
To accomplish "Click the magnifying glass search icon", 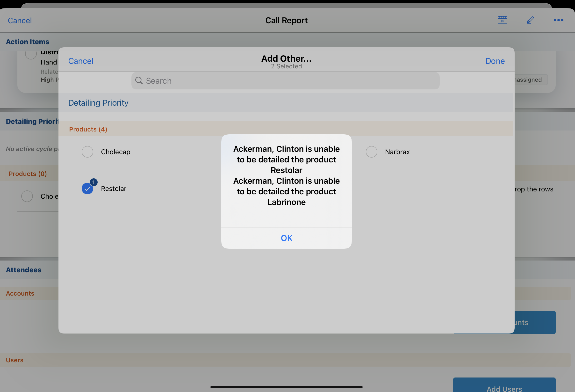I will (x=139, y=81).
